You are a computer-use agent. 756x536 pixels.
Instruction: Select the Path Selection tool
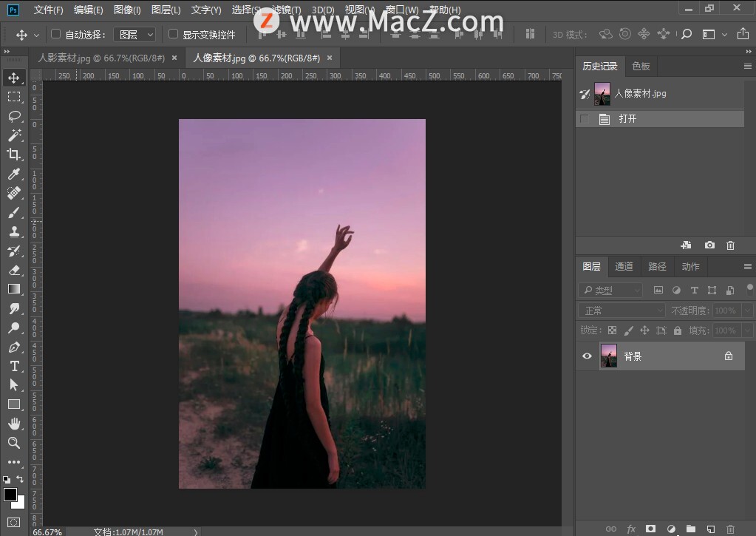[x=14, y=385]
